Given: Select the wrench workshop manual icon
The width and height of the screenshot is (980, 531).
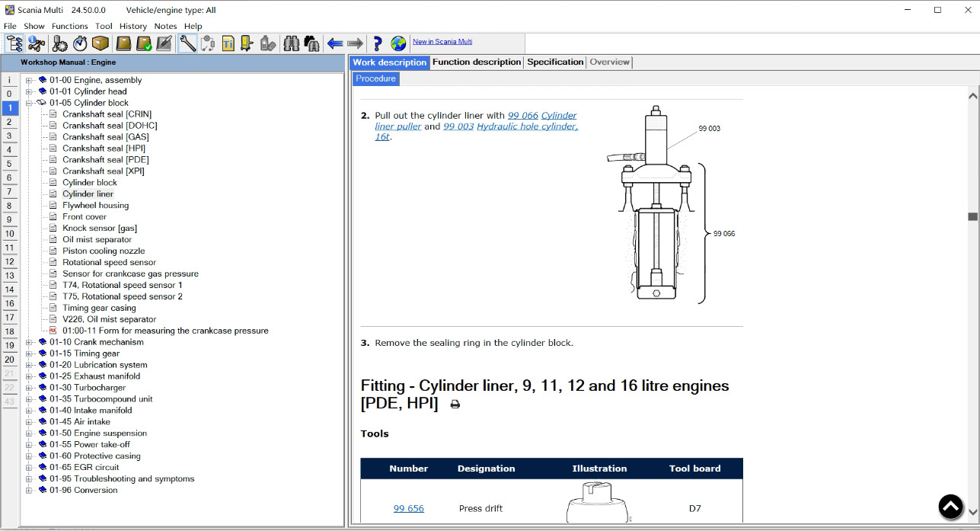Looking at the screenshot, I should 187,43.
